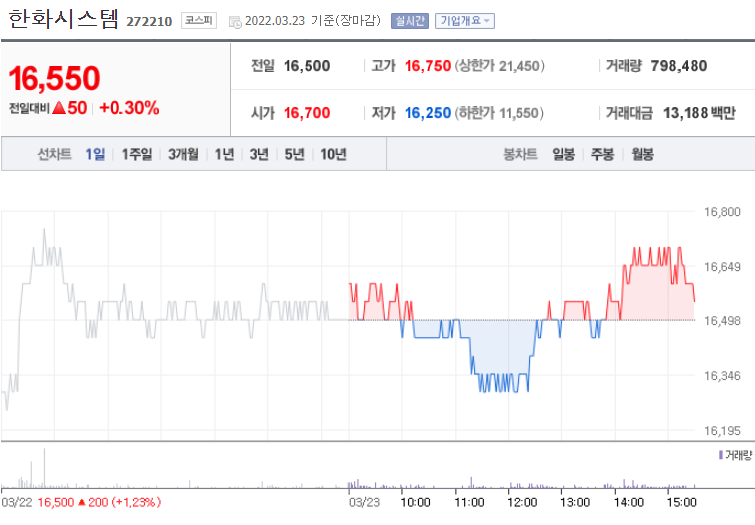This screenshot has height=525, width=755.
Task: Click the 거래대금 13,188 백만 value
Action: [699, 113]
